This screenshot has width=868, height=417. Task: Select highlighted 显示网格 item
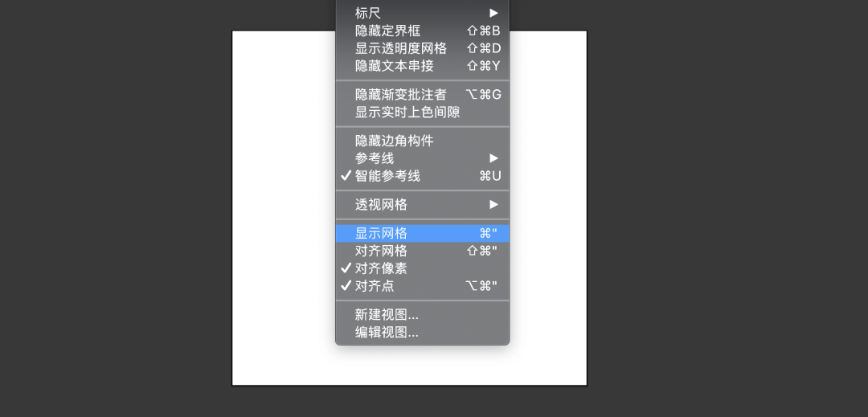[423, 233]
